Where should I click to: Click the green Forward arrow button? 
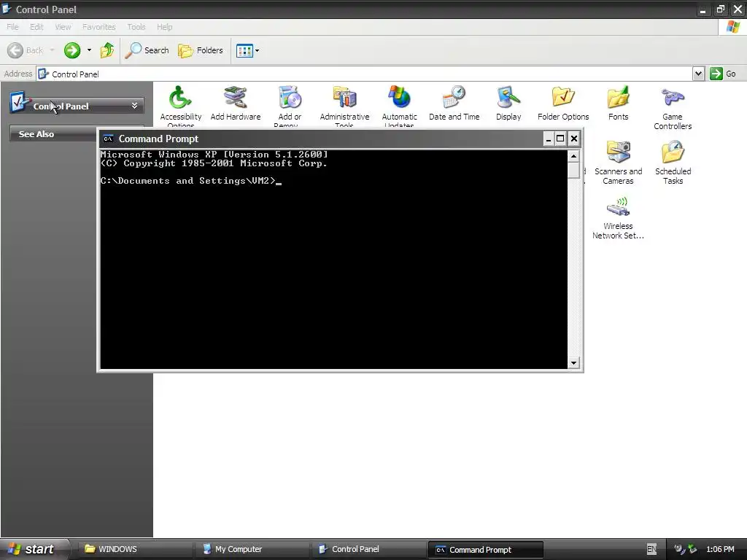click(72, 50)
